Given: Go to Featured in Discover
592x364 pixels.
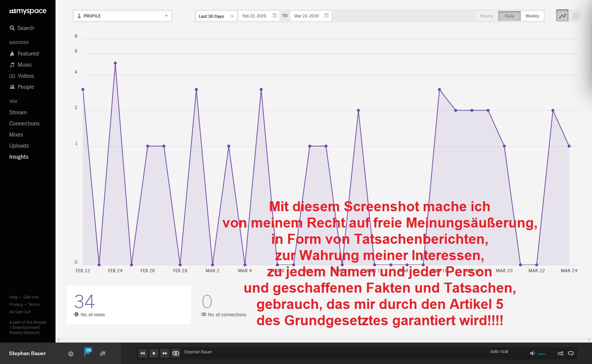Looking at the screenshot, I should [x=28, y=54].
